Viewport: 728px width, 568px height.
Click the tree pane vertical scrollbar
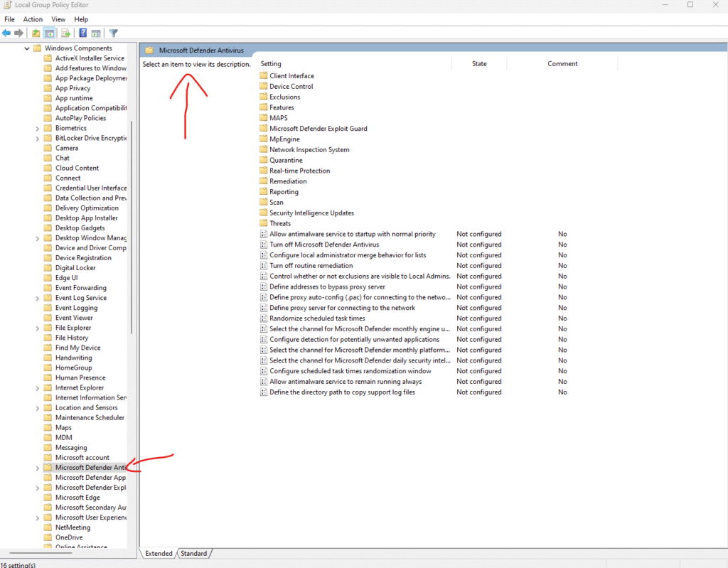point(132,227)
